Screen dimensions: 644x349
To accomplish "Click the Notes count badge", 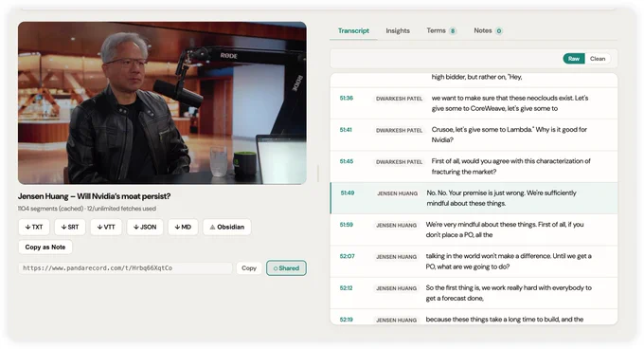I will 499,31.
